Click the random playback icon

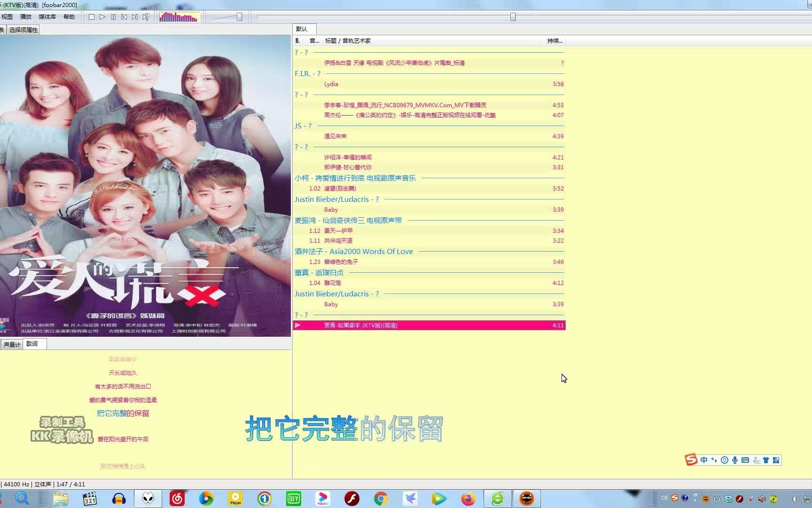point(146,17)
